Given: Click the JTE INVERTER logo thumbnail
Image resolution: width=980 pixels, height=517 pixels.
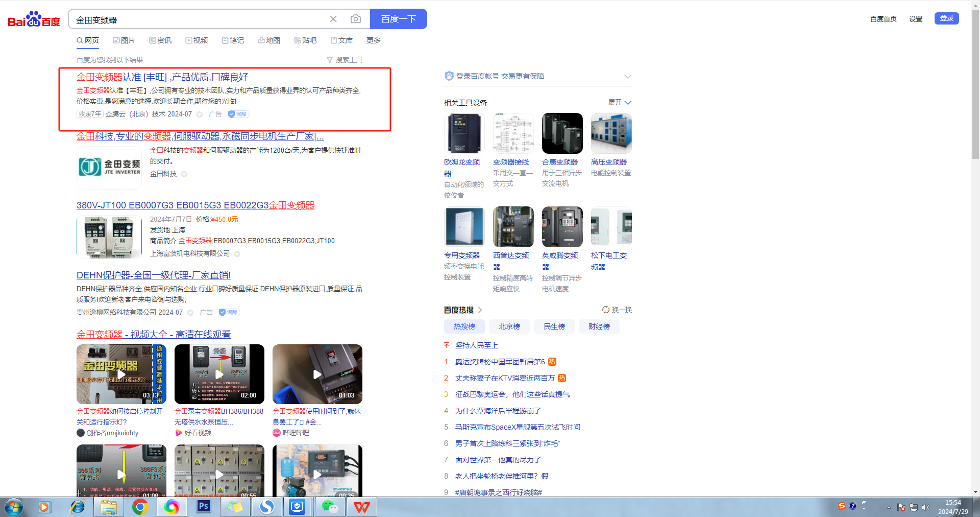Looking at the screenshot, I should click(109, 168).
